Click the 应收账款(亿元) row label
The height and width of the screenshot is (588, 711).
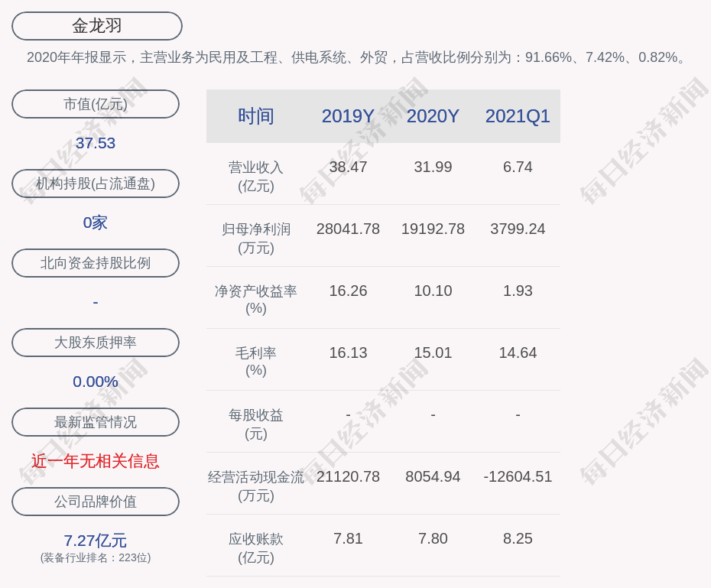(x=256, y=548)
